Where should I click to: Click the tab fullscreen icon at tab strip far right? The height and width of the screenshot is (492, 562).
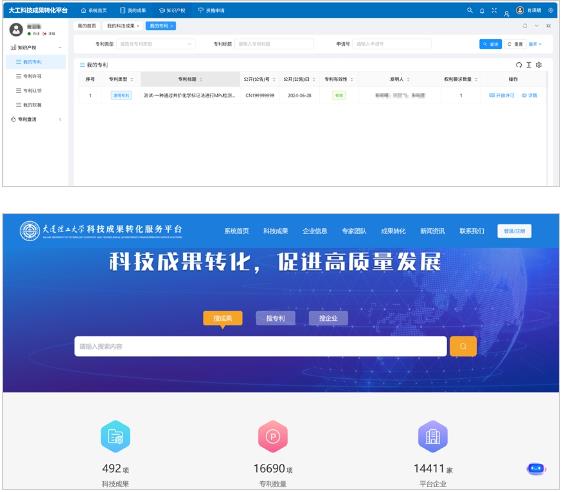pos(548,26)
